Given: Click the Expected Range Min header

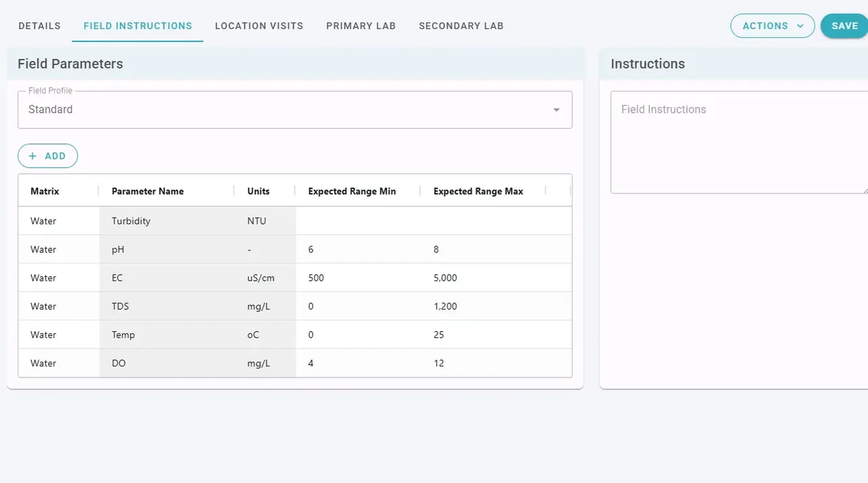Looking at the screenshot, I should click(x=352, y=191).
